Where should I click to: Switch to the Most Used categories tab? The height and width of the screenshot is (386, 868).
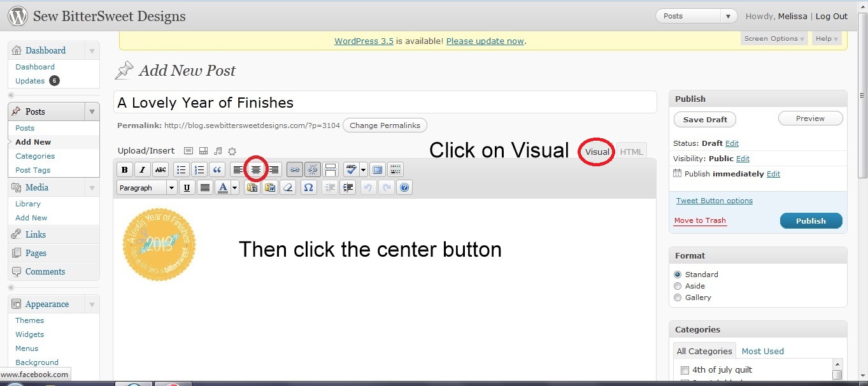click(762, 351)
